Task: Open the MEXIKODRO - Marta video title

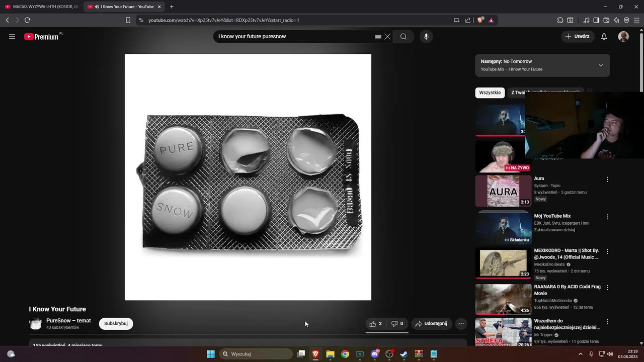Action: tap(567, 254)
